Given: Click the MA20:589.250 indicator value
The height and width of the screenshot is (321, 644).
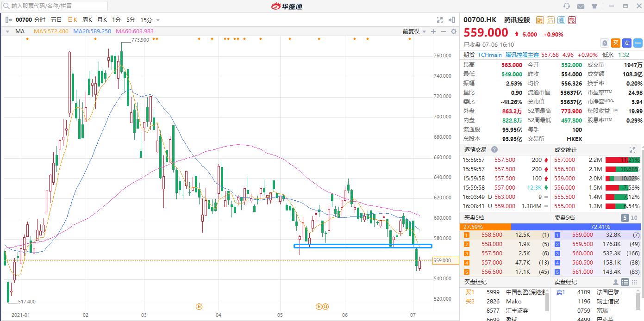Looking at the screenshot, I should [92, 31].
